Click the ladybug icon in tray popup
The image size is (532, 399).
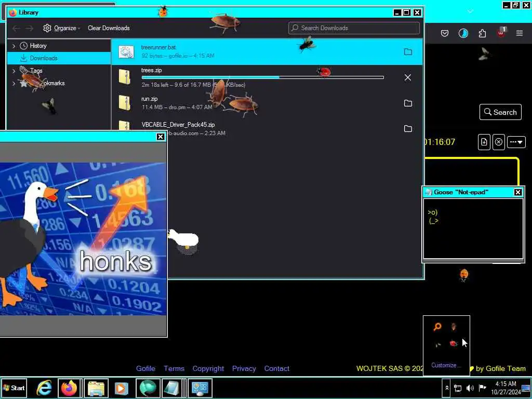click(x=454, y=344)
